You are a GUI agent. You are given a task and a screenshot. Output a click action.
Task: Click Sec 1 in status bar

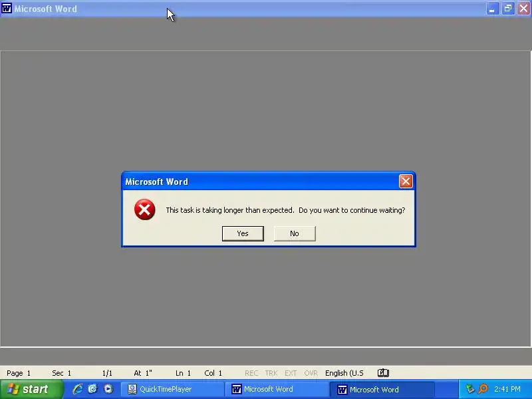click(61, 373)
